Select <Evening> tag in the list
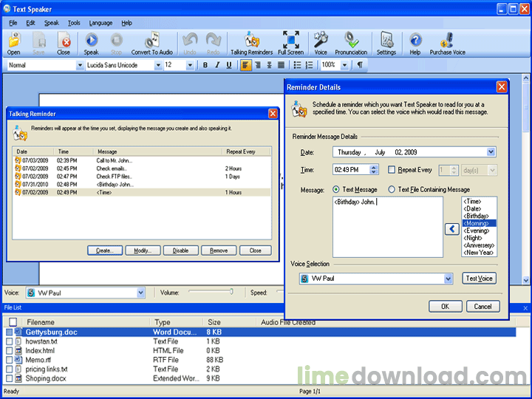The width and height of the screenshot is (532, 399). pos(477,231)
